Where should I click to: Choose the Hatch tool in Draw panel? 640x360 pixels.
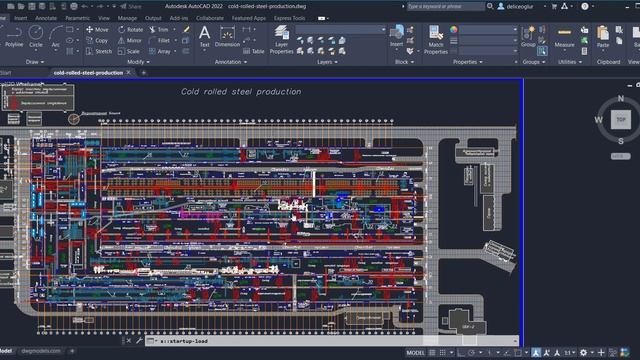[x=70, y=51]
